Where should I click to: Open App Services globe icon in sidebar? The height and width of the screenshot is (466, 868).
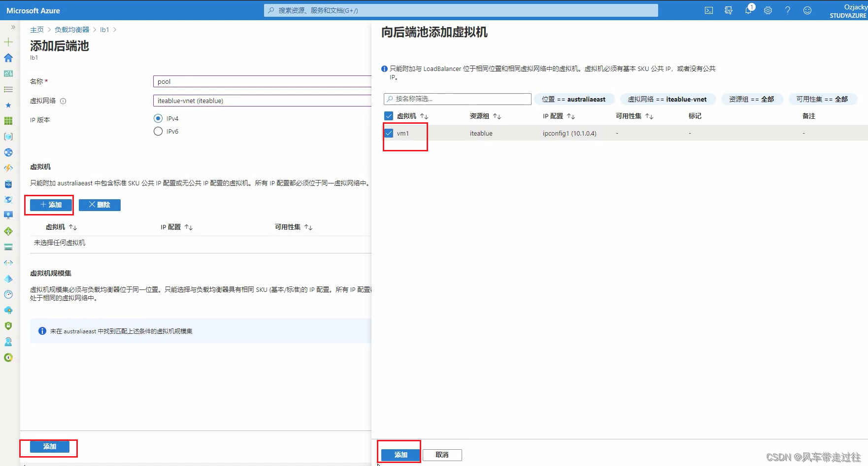8,152
